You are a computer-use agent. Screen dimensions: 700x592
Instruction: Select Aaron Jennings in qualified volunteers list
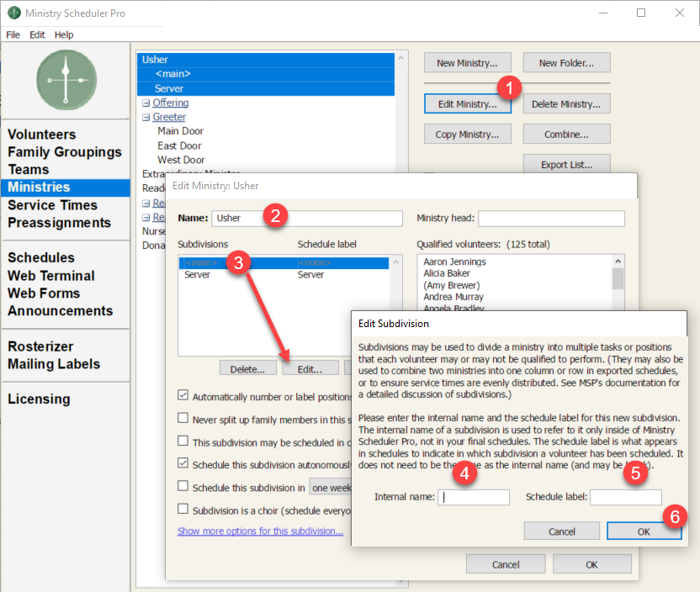[x=454, y=262]
